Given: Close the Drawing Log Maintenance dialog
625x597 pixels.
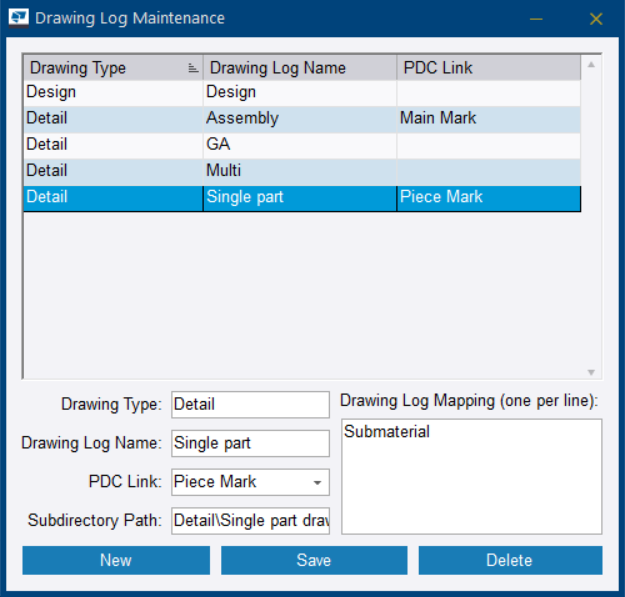Looking at the screenshot, I should tap(596, 19).
